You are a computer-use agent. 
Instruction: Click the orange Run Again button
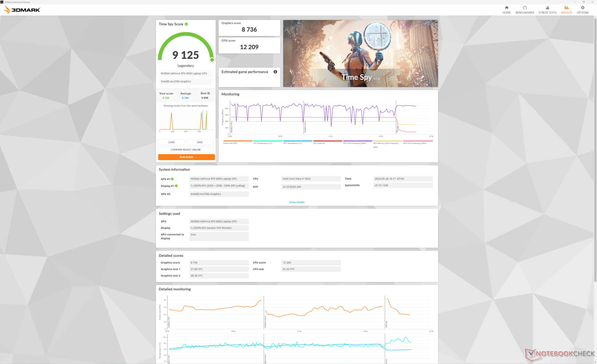pyautogui.click(x=186, y=157)
